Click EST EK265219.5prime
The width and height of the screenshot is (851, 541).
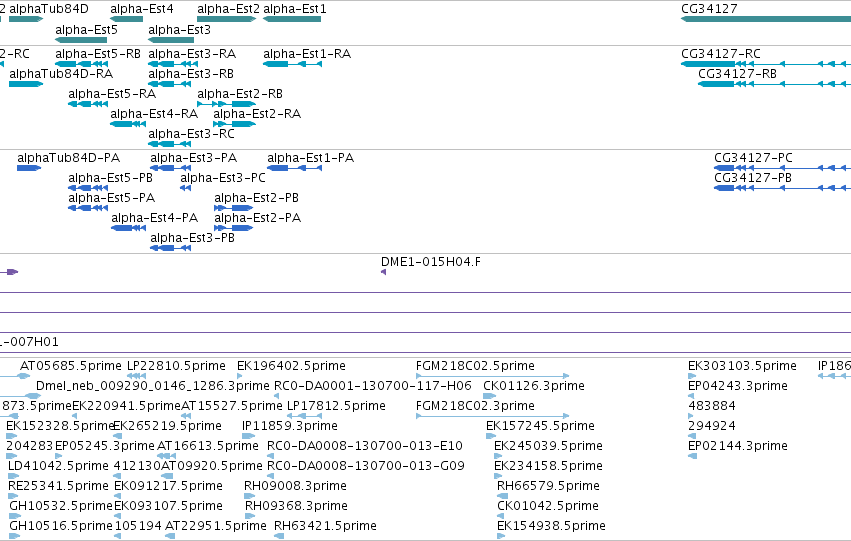117,436
